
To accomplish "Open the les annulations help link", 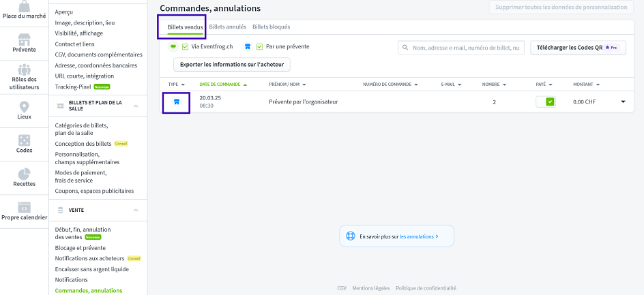I will click(x=418, y=236).
